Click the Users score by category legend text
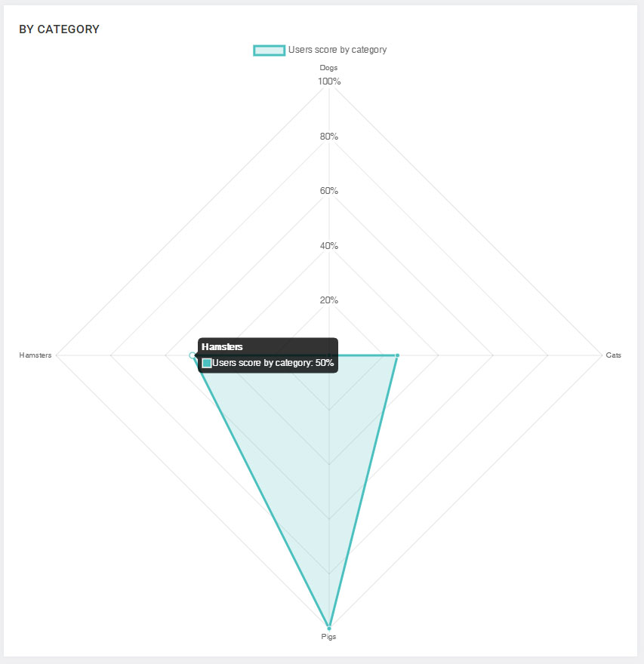 (x=337, y=50)
